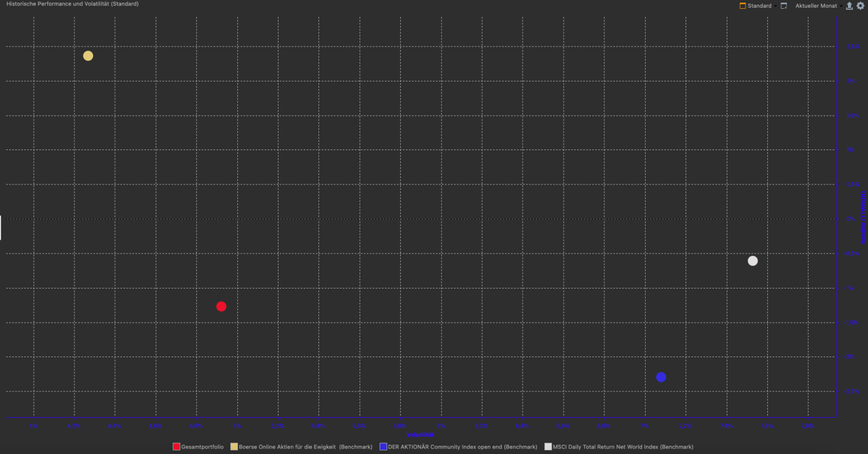Click the MSCI Daily Total Return legend label

point(623,447)
